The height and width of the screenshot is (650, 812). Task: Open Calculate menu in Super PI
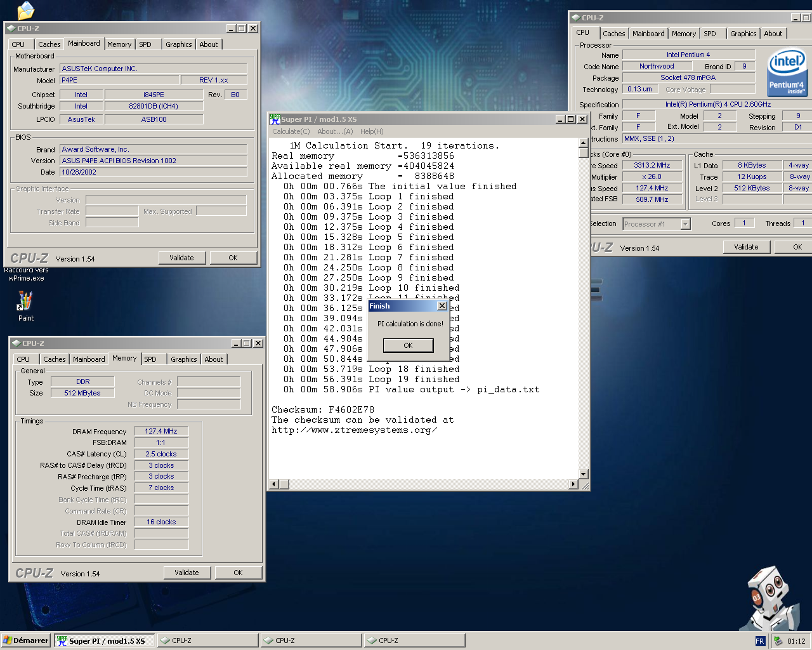(291, 131)
